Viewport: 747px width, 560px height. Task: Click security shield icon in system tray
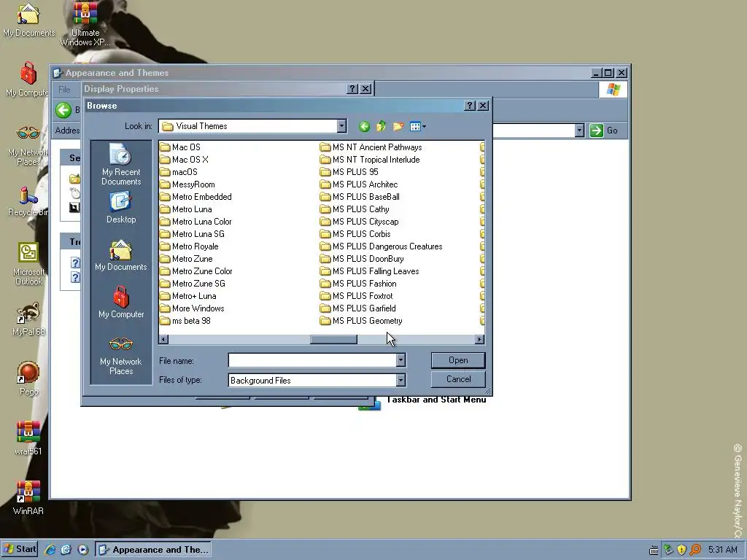[682, 550]
